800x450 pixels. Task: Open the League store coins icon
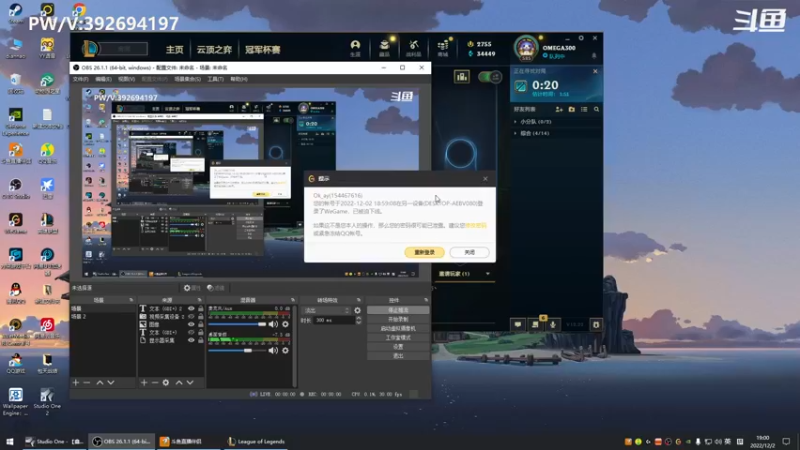(x=442, y=48)
